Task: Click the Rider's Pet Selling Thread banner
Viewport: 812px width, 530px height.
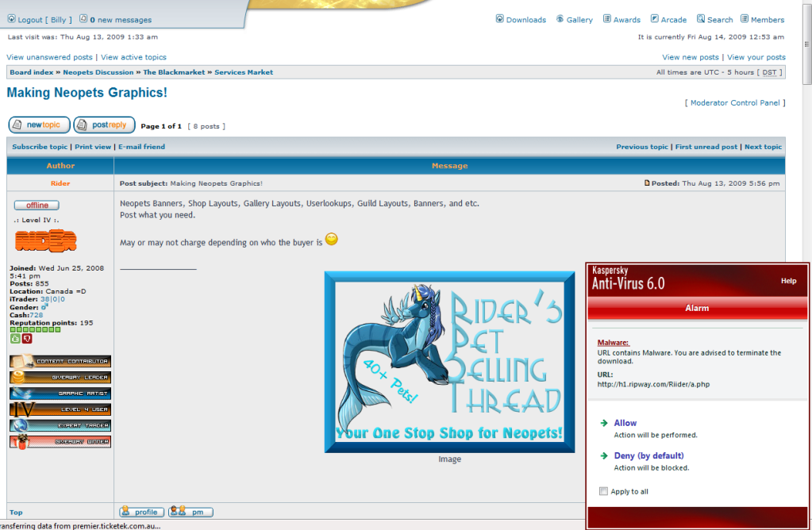Action: [x=449, y=362]
